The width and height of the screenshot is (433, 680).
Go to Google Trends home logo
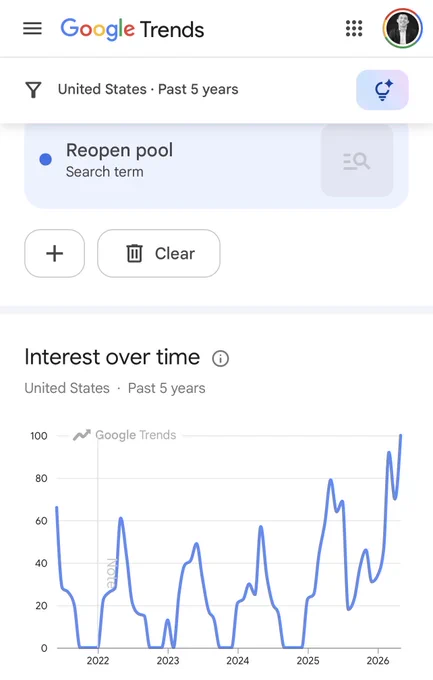click(132, 29)
